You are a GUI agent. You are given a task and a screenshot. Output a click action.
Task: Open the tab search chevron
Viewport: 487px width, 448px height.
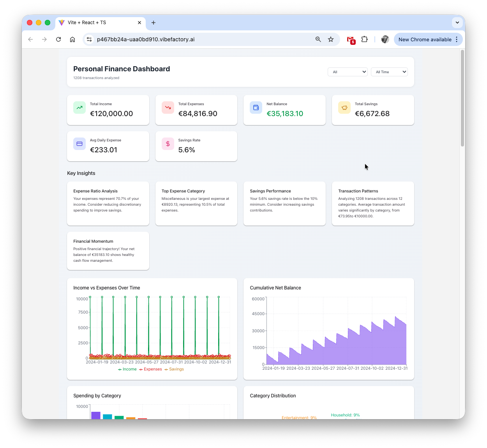tap(457, 23)
